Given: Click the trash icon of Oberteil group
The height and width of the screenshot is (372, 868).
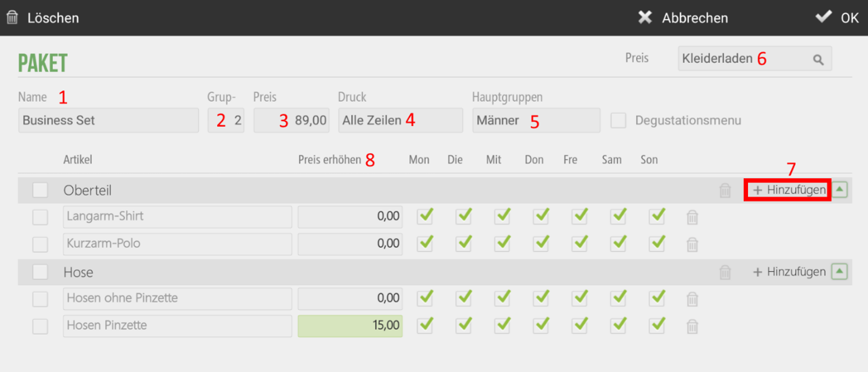Looking at the screenshot, I should [x=726, y=191].
